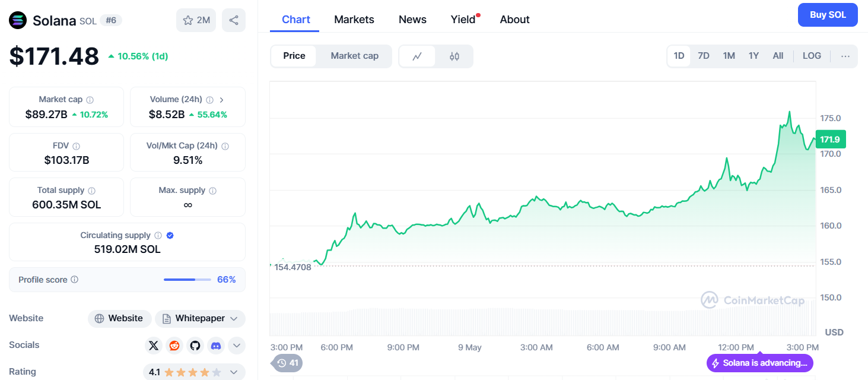Viewport: 868px width, 380px height.
Task: Click the 600.35M SOL total supply
Action: (x=66, y=205)
